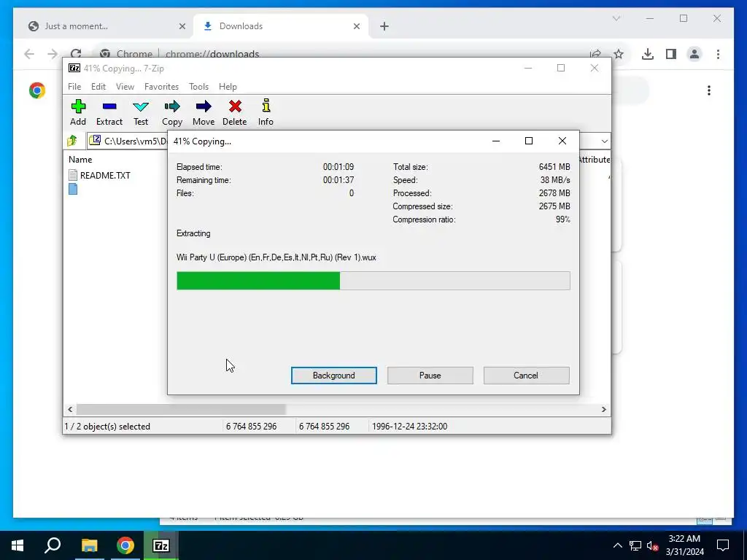The height and width of the screenshot is (560, 747).
Task: Click Chrome's back navigation arrow
Action: 29,54
